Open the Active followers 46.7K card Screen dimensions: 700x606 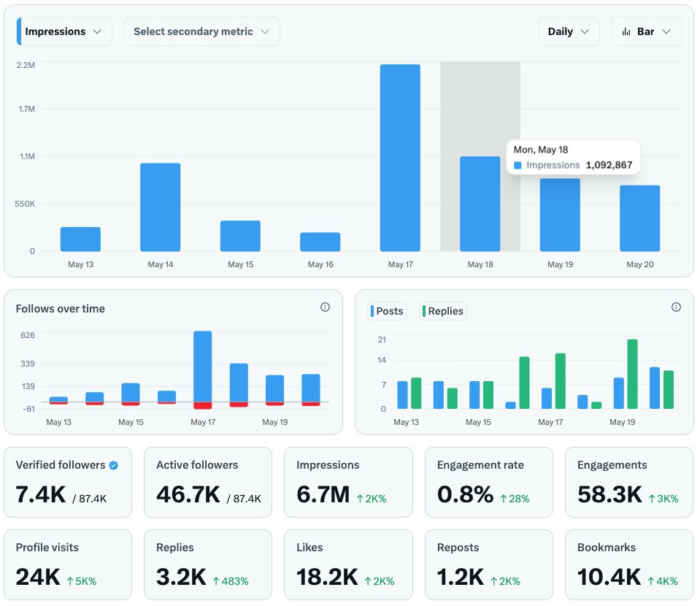coord(208,483)
